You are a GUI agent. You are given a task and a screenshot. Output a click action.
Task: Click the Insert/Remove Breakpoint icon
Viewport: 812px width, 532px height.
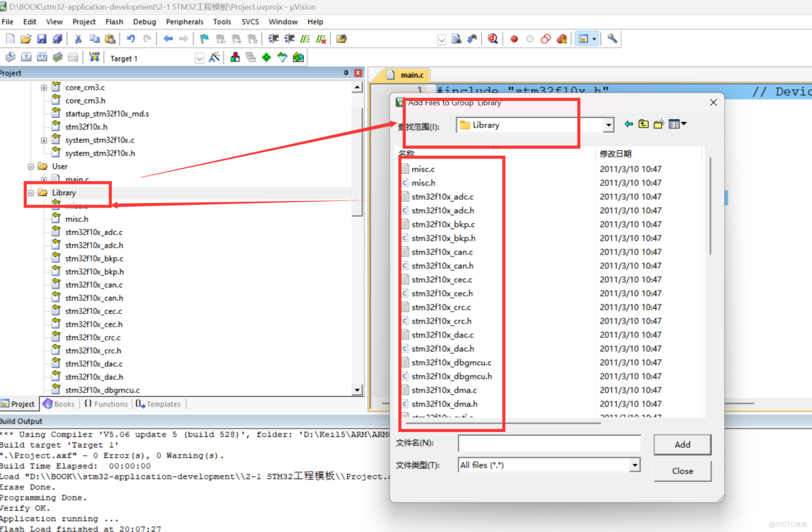(x=514, y=39)
